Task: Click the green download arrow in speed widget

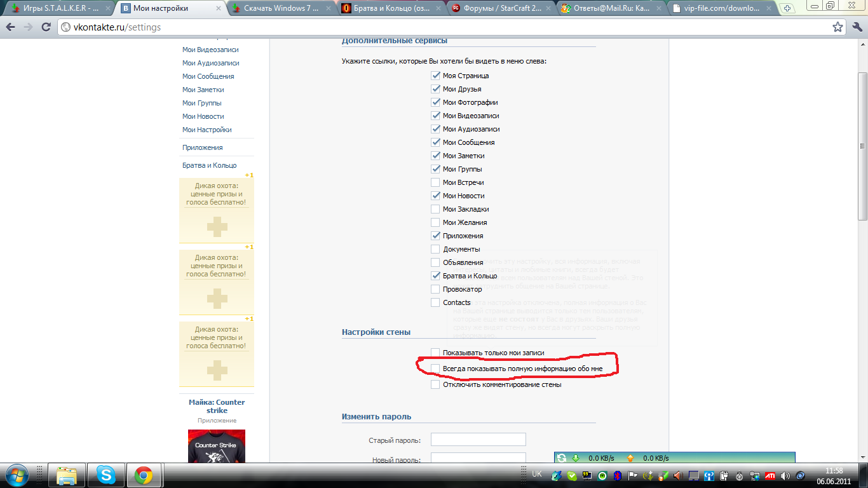Action: 576,457
